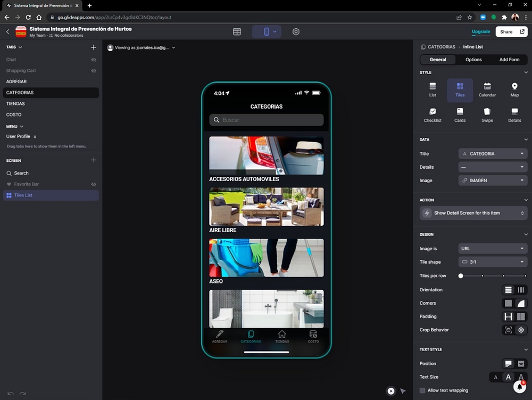The height and width of the screenshot is (400, 532).
Task: Choose the Checklist style icon
Action: (x=433, y=115)
